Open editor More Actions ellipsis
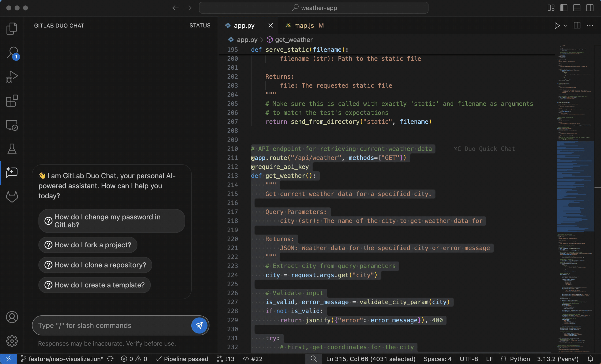 point(590,25)
